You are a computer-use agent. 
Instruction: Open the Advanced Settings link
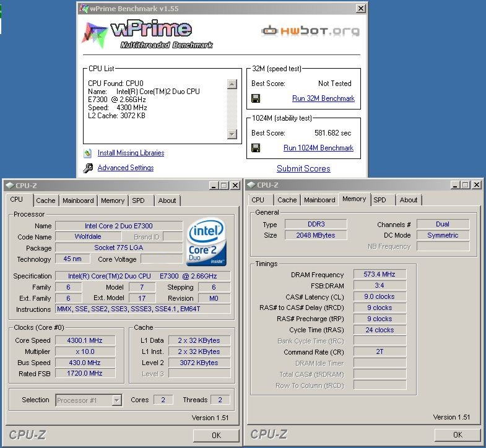(126, 168)
